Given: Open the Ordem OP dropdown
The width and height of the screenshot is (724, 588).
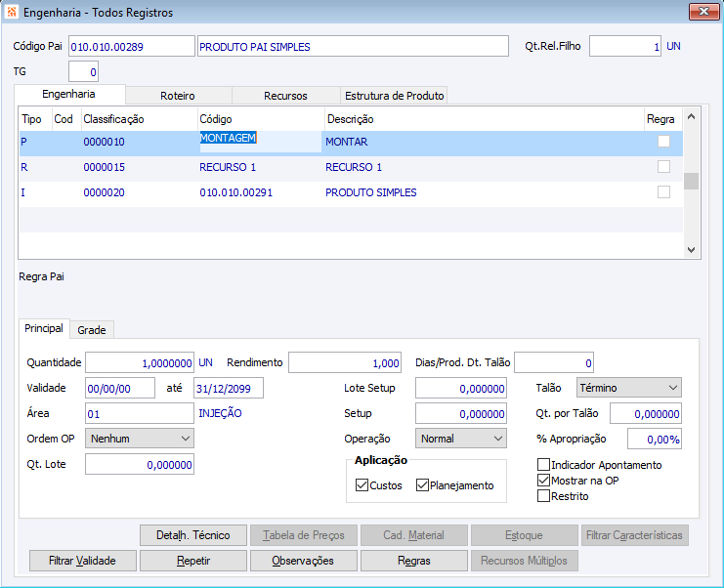Looking at the screenshot, I should click(x=140, y=439).
